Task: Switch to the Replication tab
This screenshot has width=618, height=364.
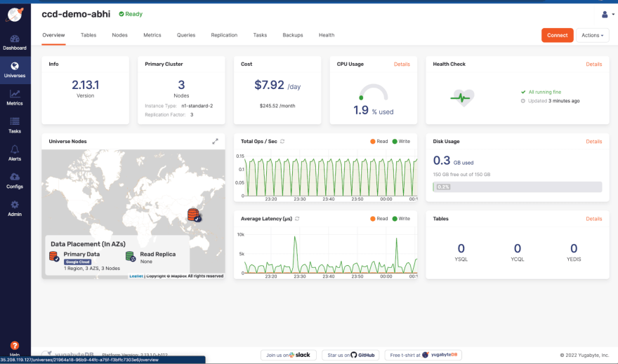Action: pyautogui.click(x=224, y=35)
